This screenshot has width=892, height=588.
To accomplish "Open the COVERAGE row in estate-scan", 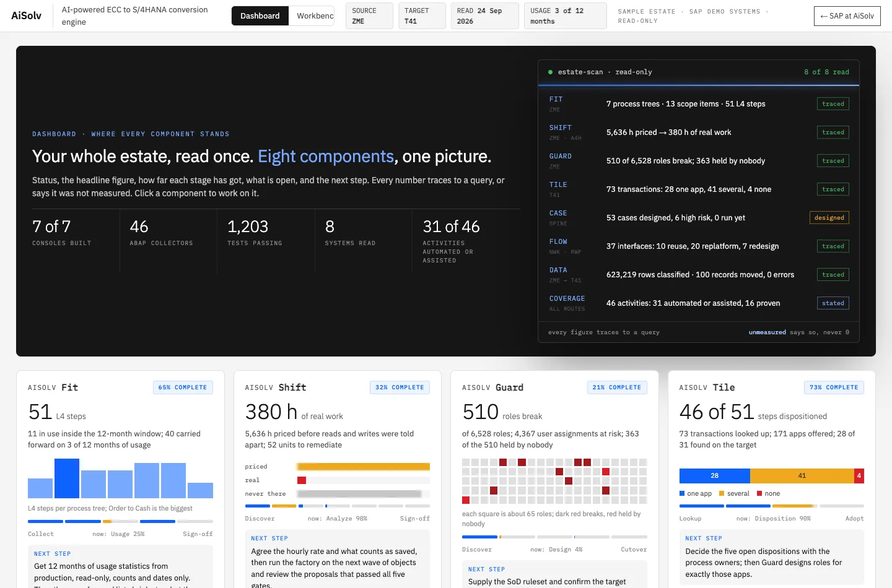I will click(699, 303).
